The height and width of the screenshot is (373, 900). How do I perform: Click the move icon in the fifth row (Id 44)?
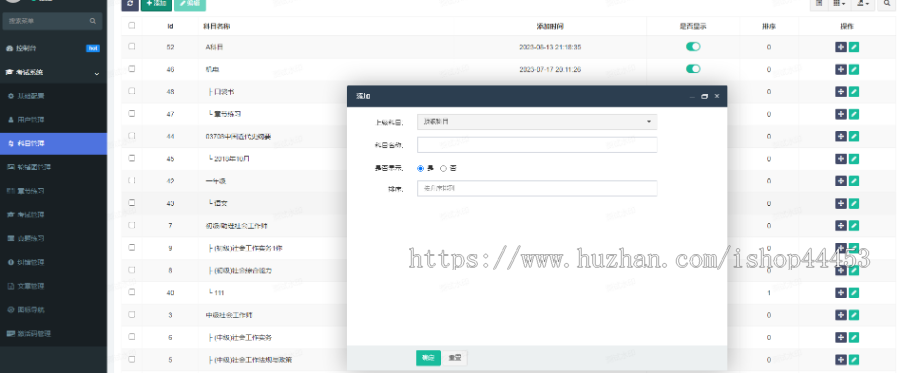(x=841, y=137)
